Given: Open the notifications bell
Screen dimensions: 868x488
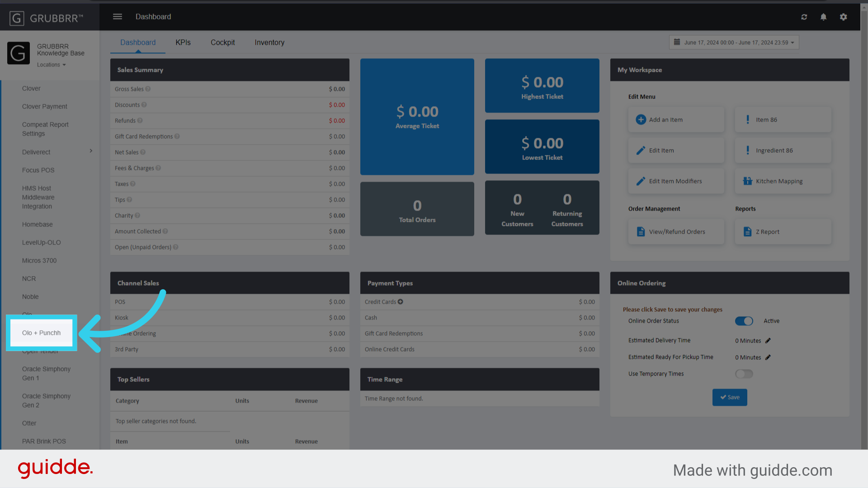Looking at the screenshot, I should click(823, 17).
